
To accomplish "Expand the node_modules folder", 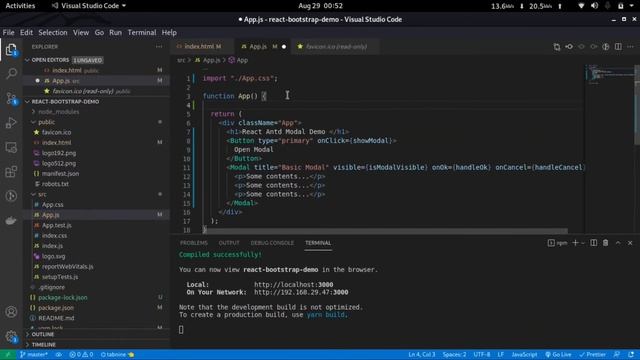I will point(58,111).
